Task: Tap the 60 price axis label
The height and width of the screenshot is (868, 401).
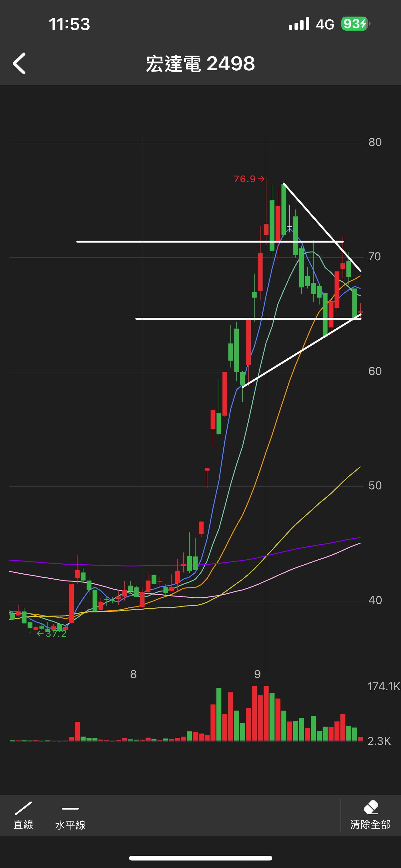Action: [375, 371]
